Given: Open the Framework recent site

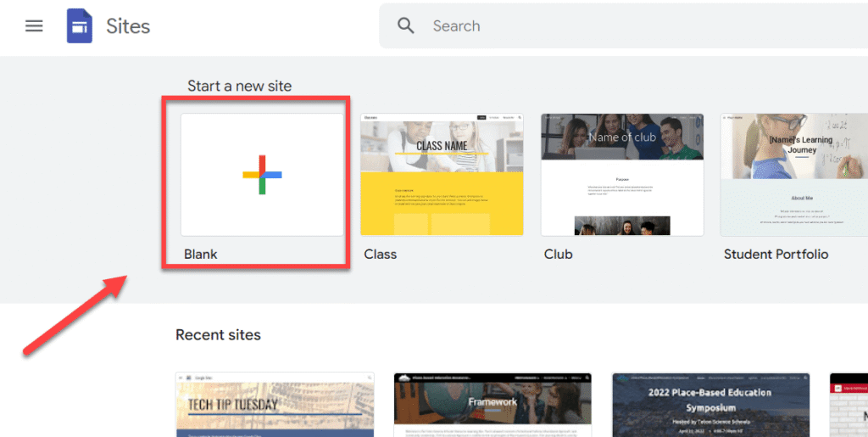Looking at the screenshot, I should point(492,405).
